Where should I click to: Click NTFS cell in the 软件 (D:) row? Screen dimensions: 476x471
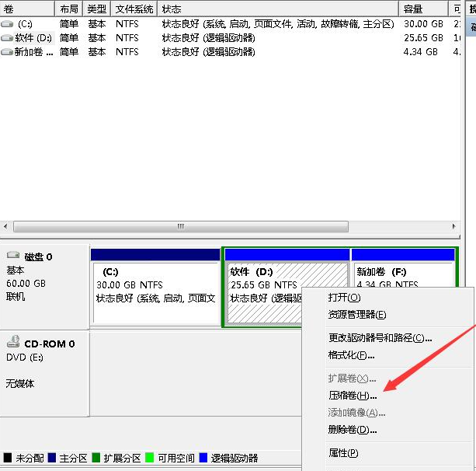(127, 38)
